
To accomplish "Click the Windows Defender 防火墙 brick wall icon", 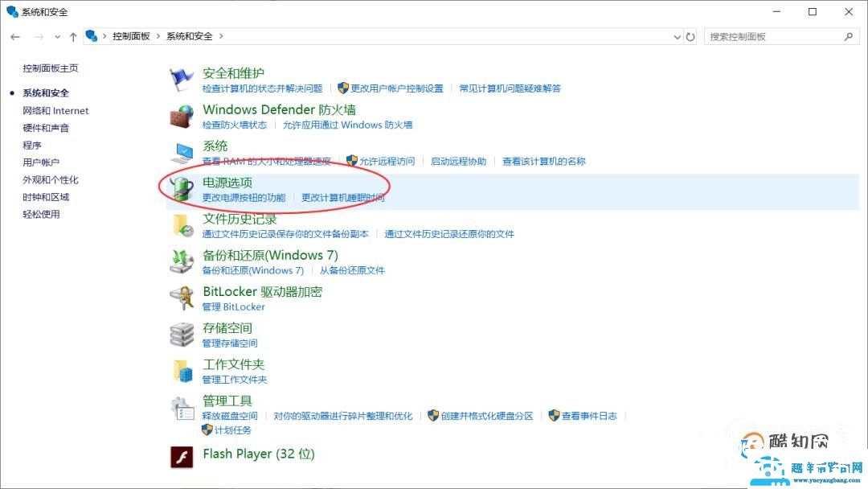I will [x=182, y=114].
